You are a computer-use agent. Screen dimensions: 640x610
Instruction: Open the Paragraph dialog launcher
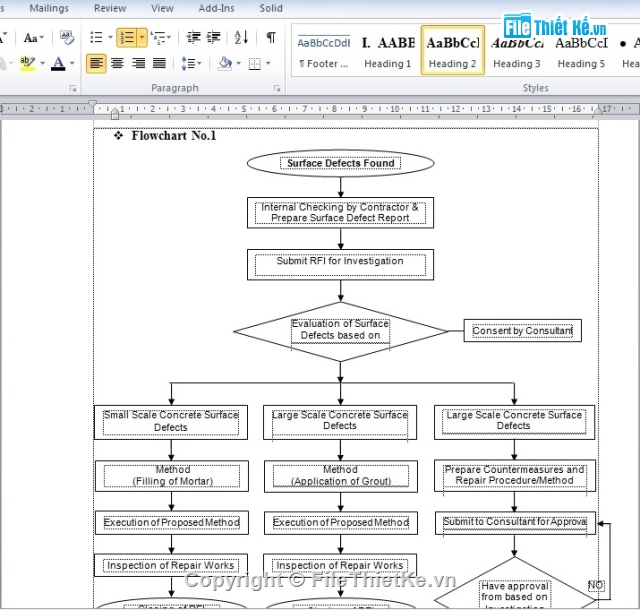pyautogui.click(x=277, y=88)
